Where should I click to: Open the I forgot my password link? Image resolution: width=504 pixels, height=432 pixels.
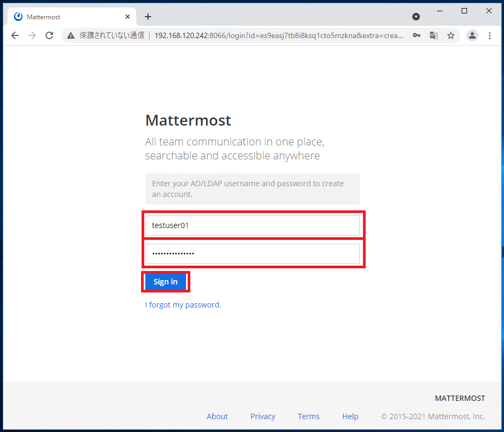183,305
